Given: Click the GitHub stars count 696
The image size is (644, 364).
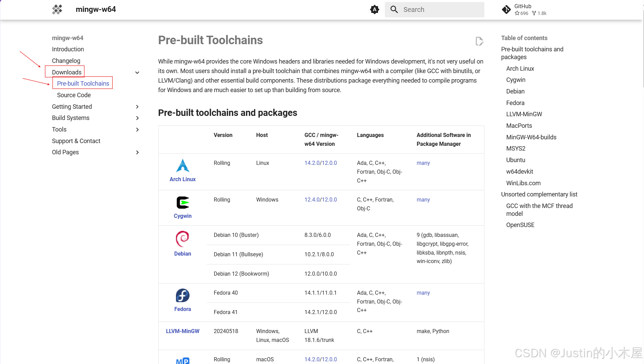Looking at the screenshot, I should pyautogui.click(x=522, y=13).
